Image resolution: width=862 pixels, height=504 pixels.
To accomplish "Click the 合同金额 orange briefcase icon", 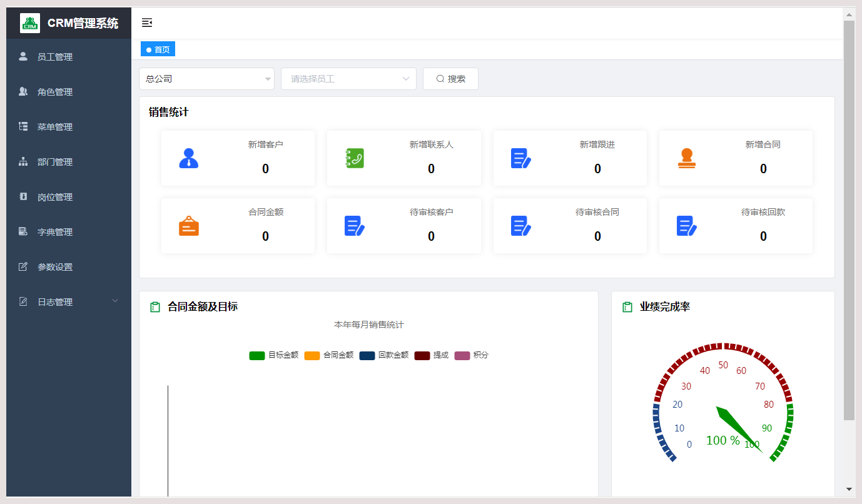I will tap(188, 226).
